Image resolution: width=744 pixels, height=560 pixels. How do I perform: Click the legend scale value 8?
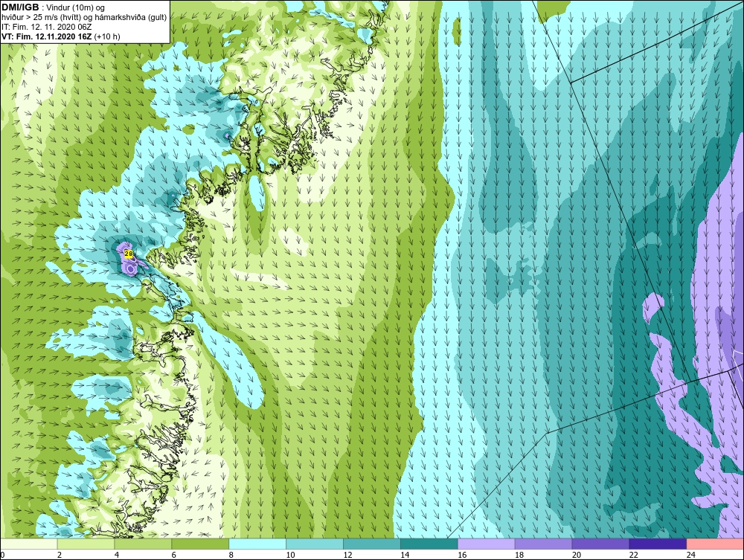tap(231, 555)
